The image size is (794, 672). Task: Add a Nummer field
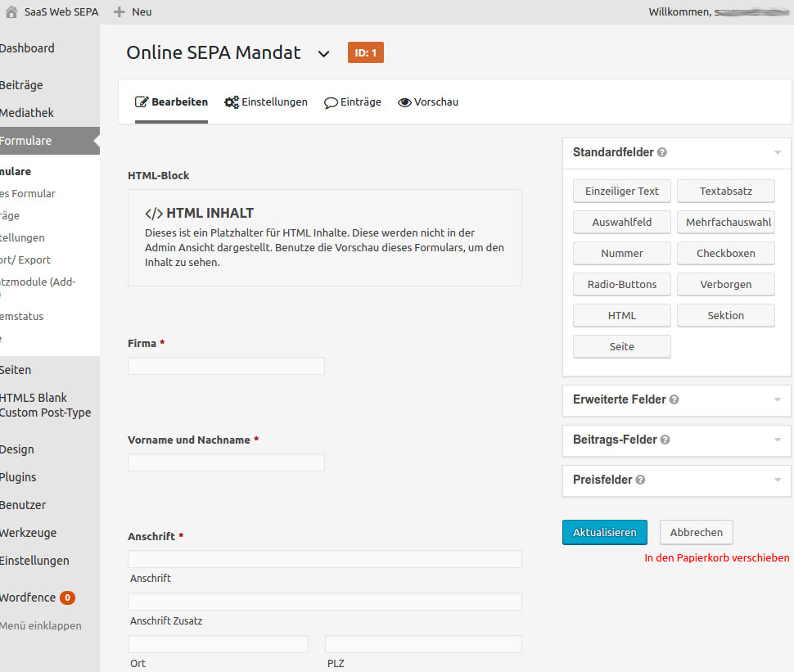click(x=622, y=254)
